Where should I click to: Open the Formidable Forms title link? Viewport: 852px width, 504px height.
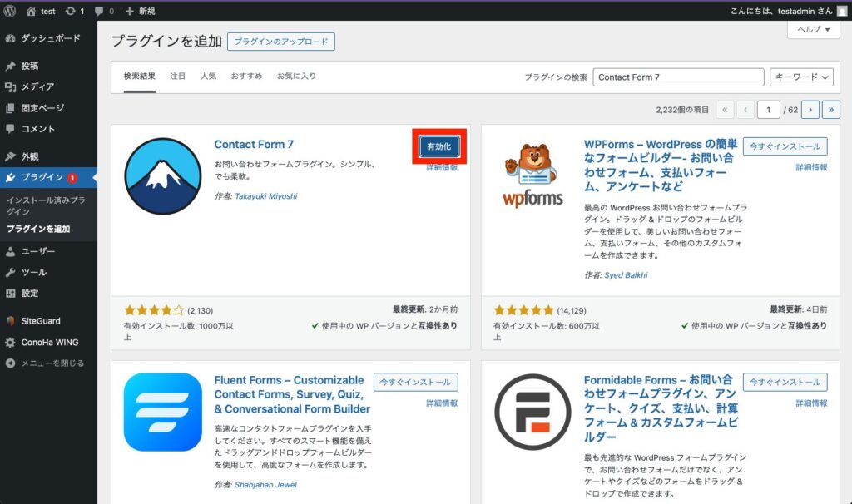[661, 408]
